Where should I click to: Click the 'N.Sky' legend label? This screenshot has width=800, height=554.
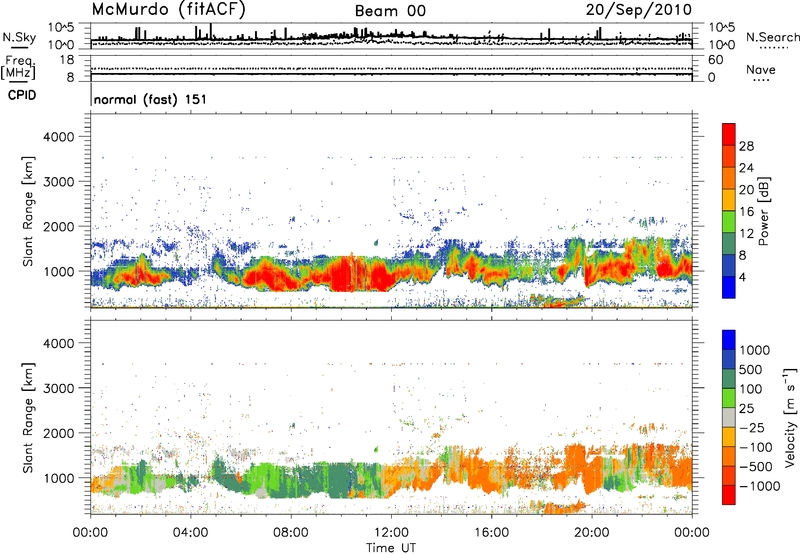click(x=19, y=37)
